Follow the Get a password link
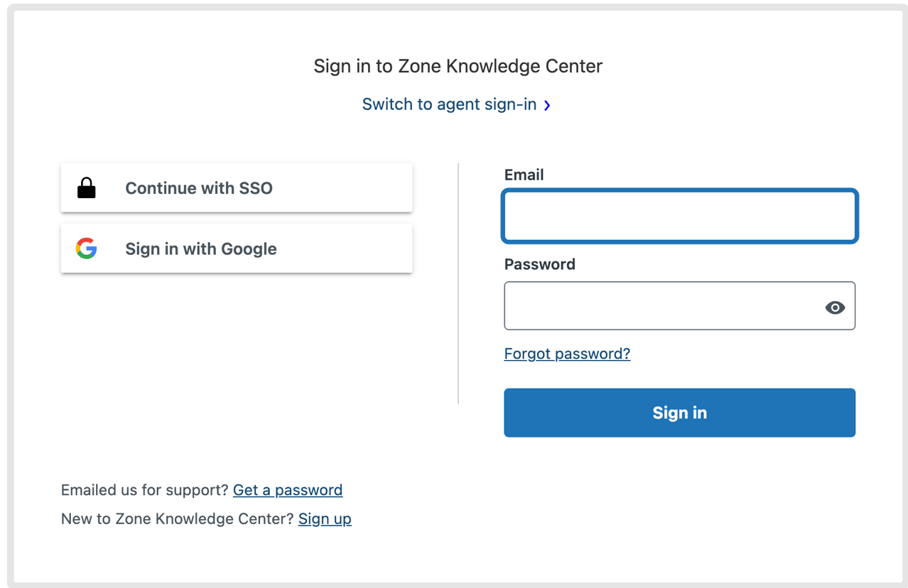This screenshot has width=908, height=588. 288,490
